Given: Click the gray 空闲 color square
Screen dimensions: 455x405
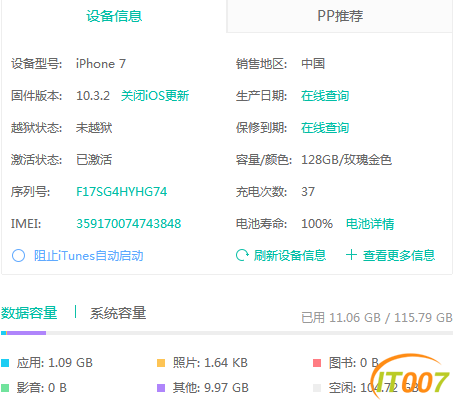Looking at the screenshot, I should [x=317, y=388].
